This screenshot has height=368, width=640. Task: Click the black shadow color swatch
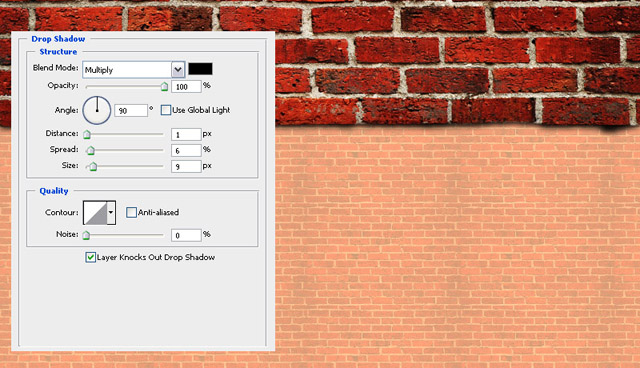tap(200, 69)
